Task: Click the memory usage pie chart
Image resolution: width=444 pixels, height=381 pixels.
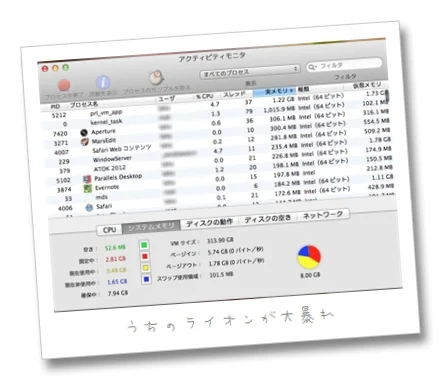Action: [309, 257]
